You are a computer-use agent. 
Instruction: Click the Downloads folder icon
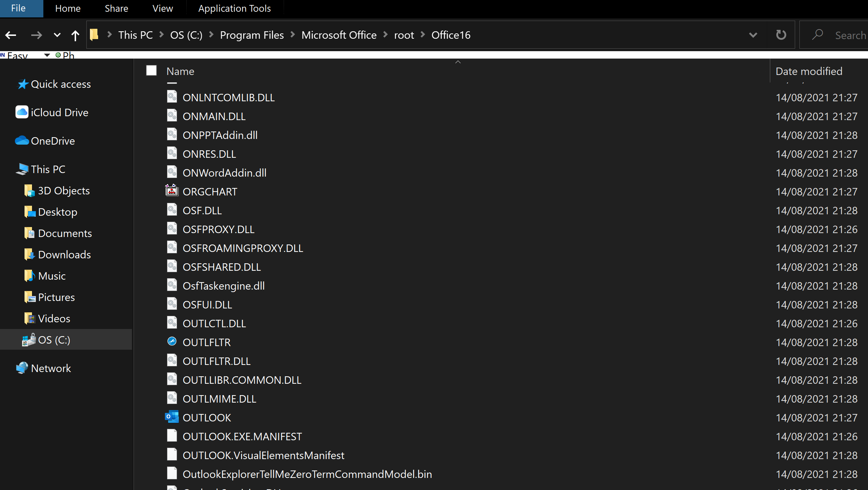click(x=30, y=254)
